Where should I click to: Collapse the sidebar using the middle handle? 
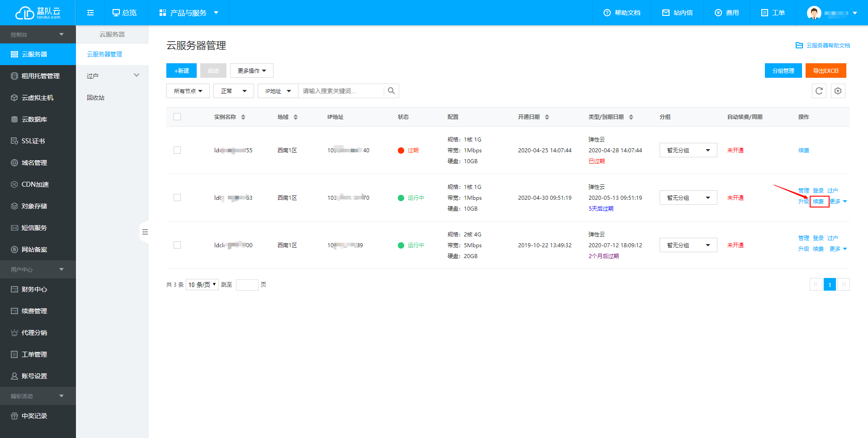coord(145,232)
